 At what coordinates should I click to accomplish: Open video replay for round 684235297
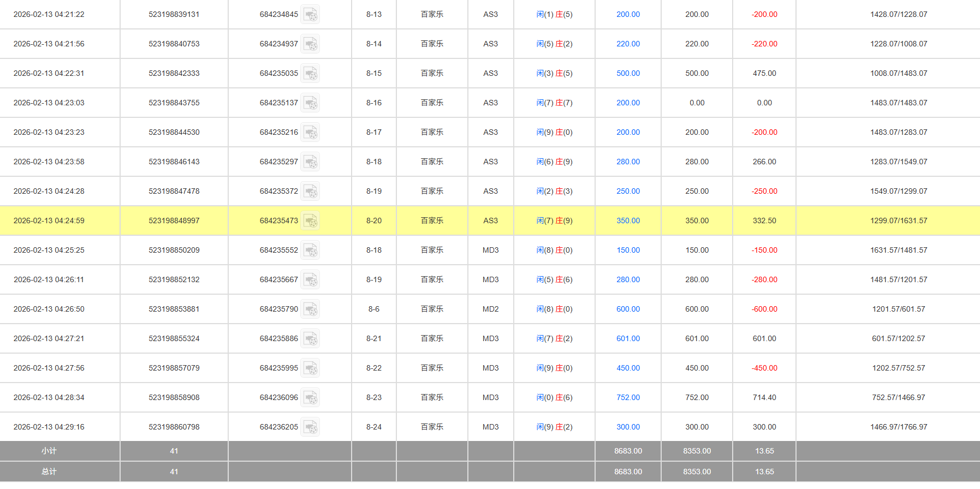tap(310, 162)
